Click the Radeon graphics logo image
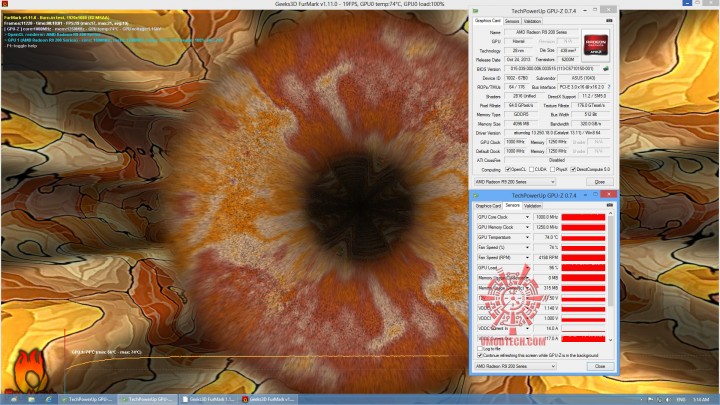The width and height of the screenshot is (720, 405). pyautogui.click(x=596, y=44)
